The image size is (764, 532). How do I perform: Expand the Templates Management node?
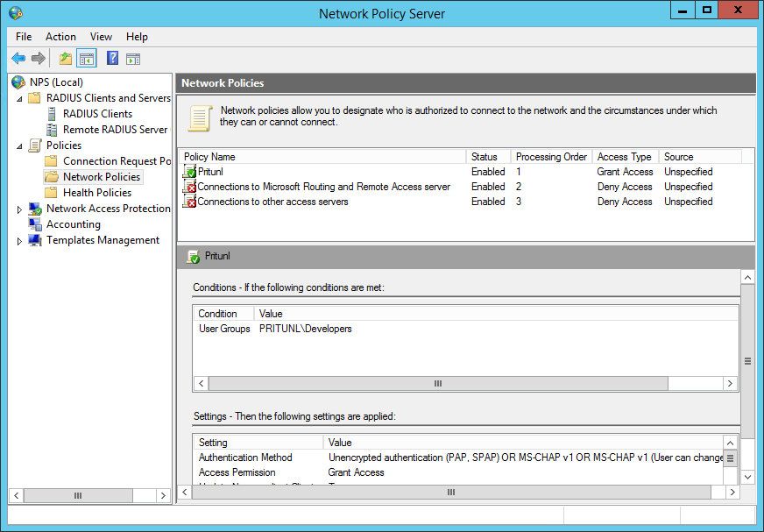click(x=20, y=241)
